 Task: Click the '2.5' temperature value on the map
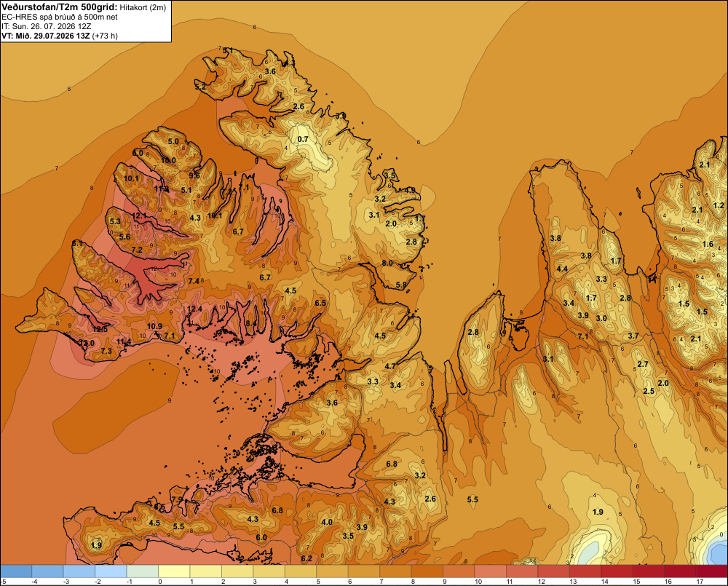pos(649,391)
